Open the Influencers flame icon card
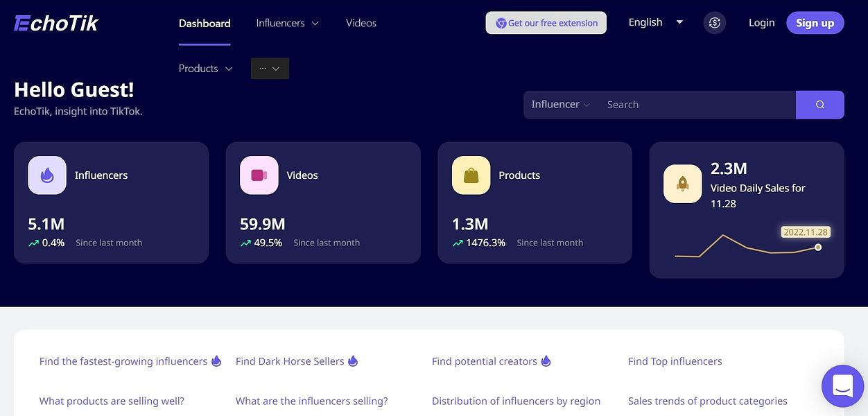Screen dimensions: 868x416 (47, 175)
